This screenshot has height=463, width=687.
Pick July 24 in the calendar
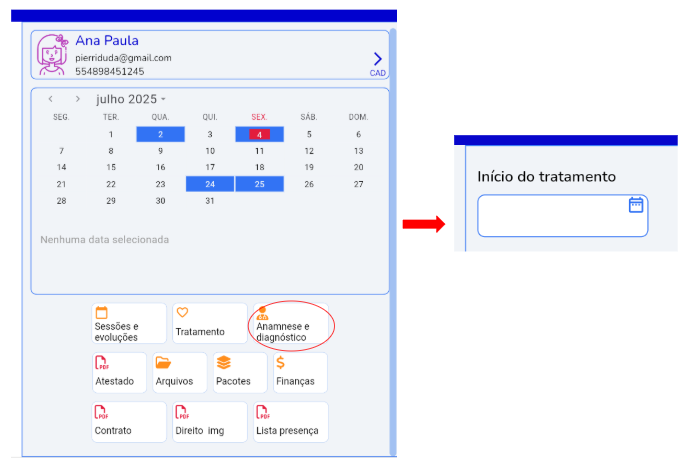pos(210,184)
